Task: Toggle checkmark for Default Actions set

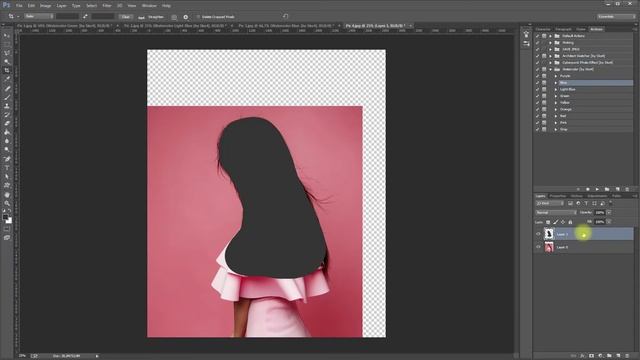Action: click(x=538, y=36)
